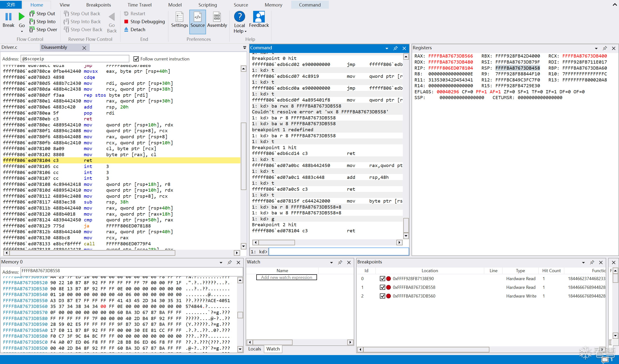The width and height of the screenshot is (619, 364).
Task: Click the Detach icon
Action: click(126, 29)
